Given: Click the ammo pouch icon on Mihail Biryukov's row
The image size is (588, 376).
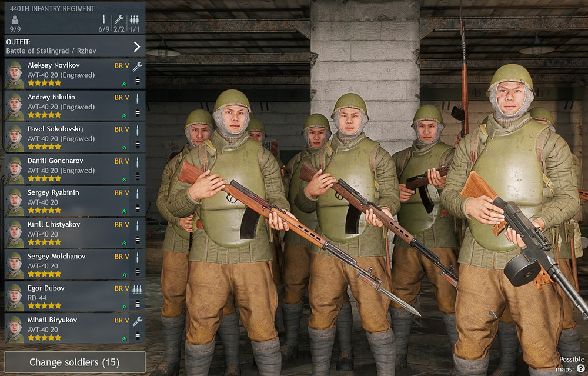Looking at the screenshot, I should (138, 335).
